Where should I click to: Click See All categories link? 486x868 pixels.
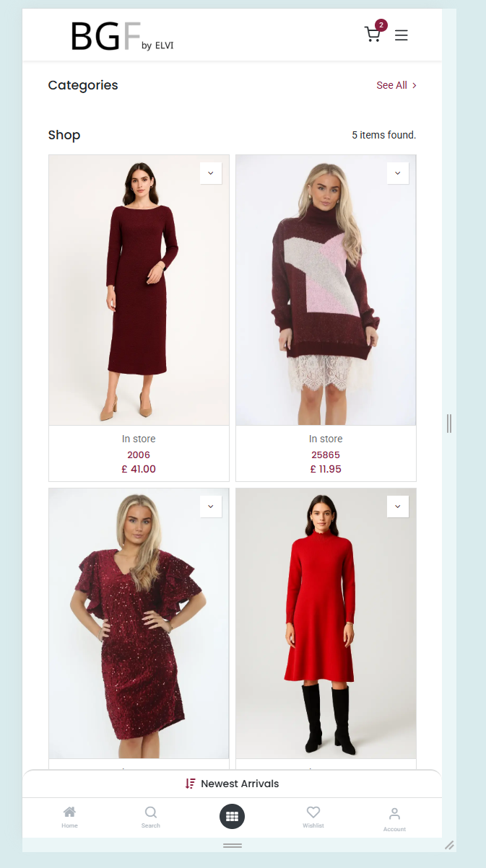tap(396, 85)
